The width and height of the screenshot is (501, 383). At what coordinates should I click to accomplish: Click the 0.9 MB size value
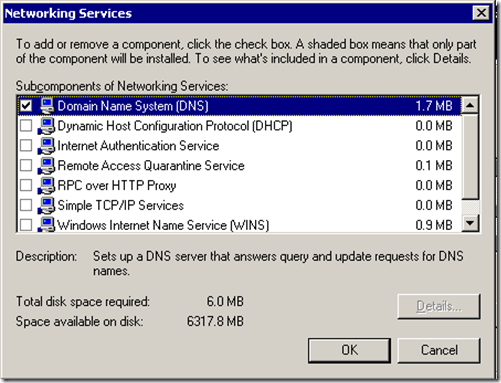(434, 225)
